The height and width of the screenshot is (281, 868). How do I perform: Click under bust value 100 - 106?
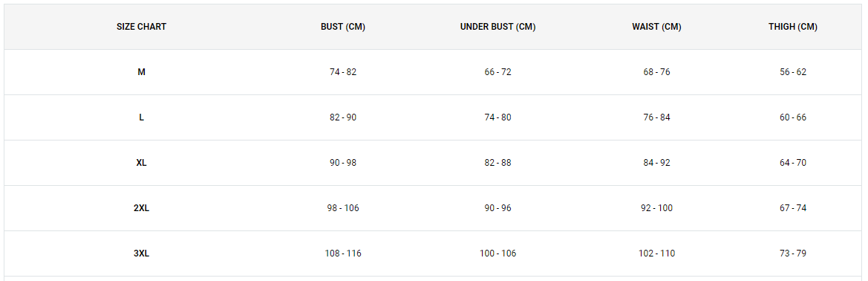[x=497, y=253]
